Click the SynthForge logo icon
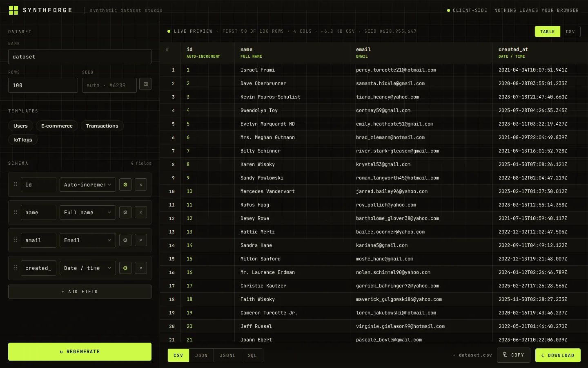The image size is (588, 368). pos(13,10)
